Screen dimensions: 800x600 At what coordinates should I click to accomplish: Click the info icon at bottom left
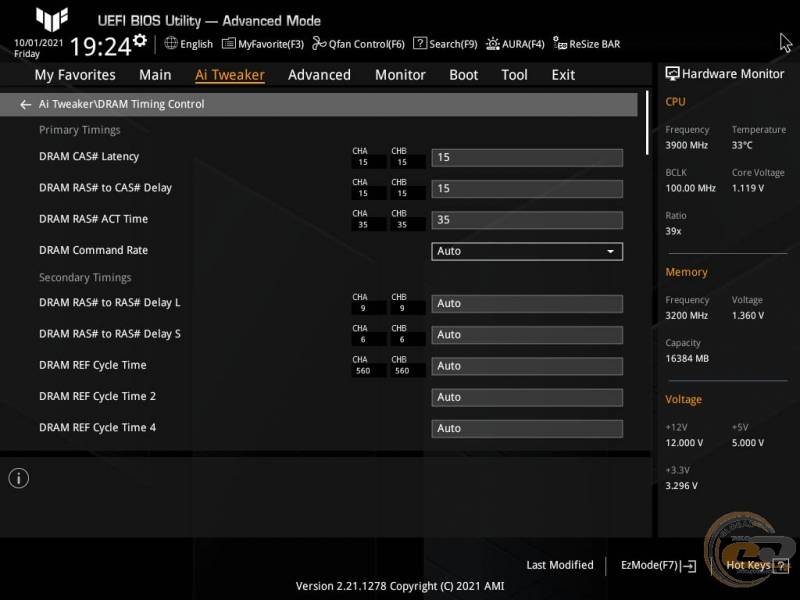(x=19, y=478)
